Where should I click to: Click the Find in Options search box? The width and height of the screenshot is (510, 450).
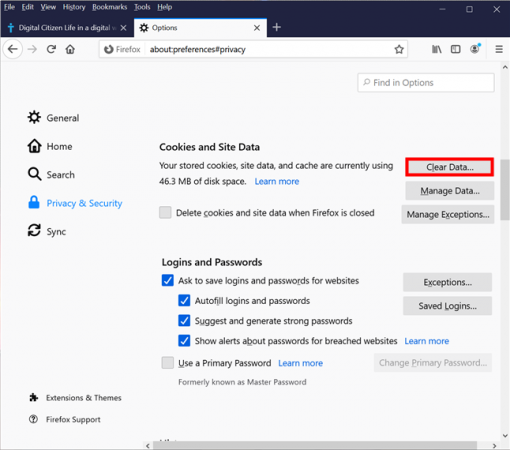tap(426, 83)
